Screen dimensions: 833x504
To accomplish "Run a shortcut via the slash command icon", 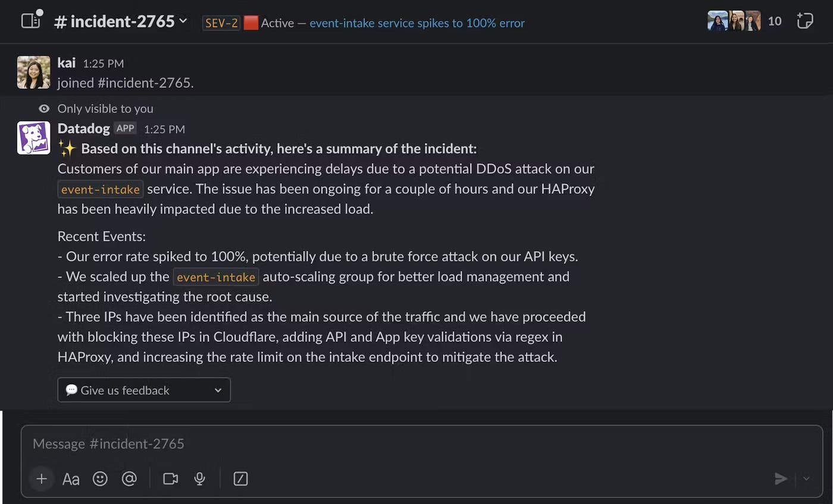I will coord(240,478).
